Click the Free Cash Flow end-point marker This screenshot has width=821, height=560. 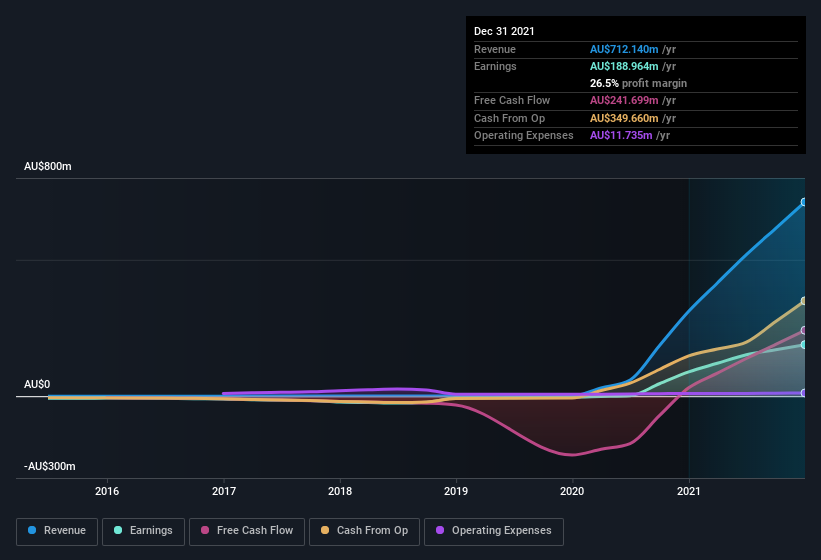click(x=804, y=330)
